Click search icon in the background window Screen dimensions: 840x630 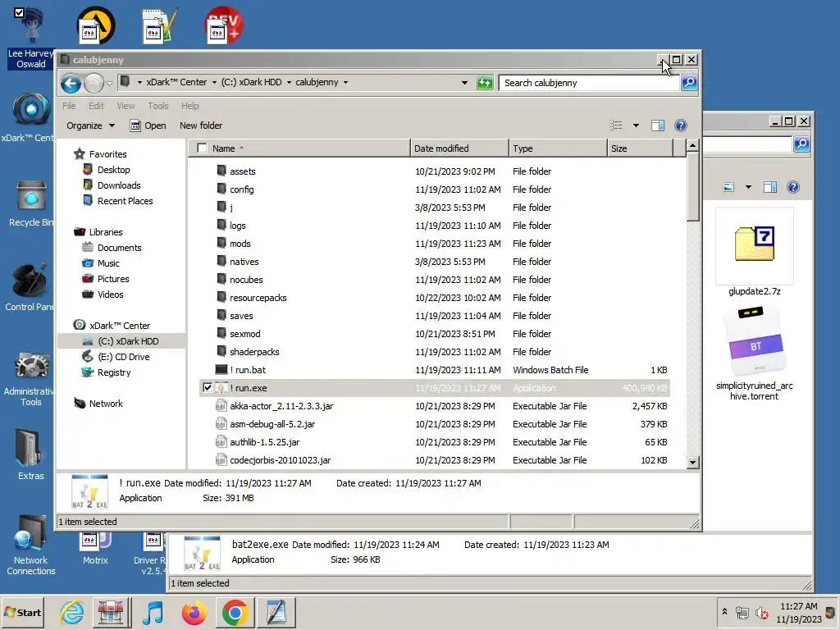(801, 144)
